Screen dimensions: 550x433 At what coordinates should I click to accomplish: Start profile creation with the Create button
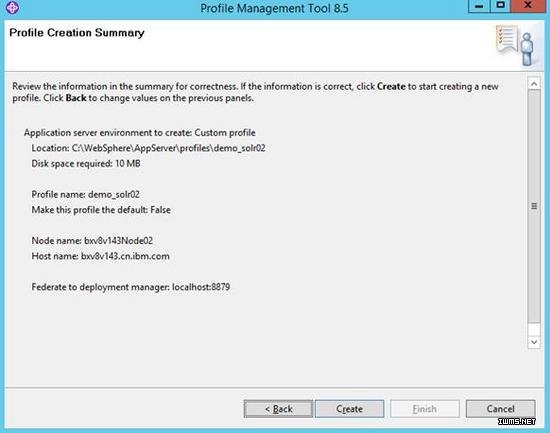tap(349, 409)
